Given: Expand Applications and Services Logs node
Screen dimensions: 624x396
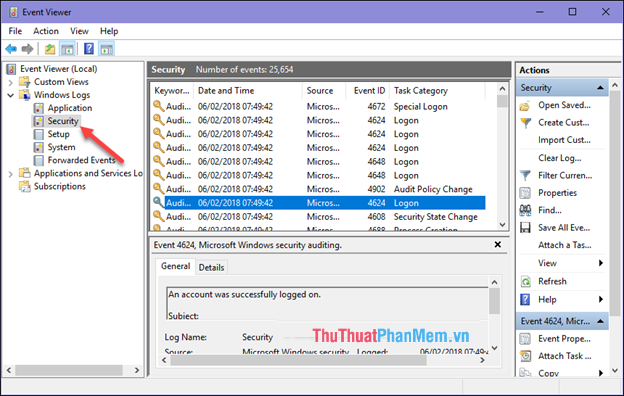Looking at the screenshot, I should pyautogui.click(x=11, y=174).
